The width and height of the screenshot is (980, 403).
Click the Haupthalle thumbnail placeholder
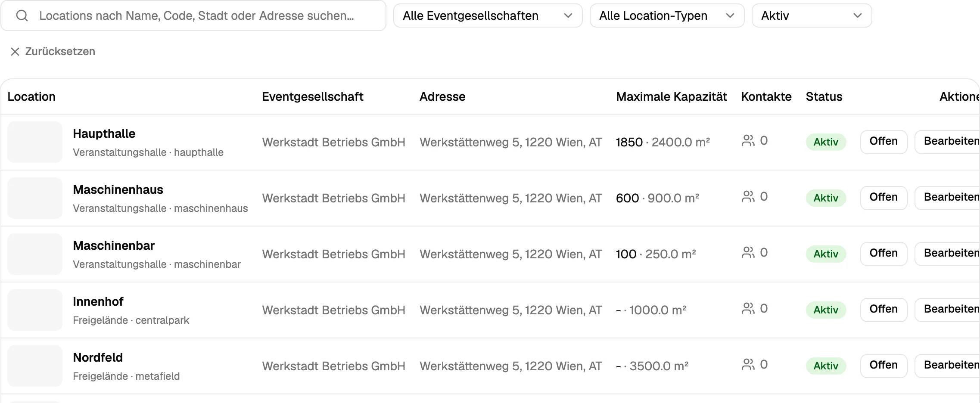35,142
